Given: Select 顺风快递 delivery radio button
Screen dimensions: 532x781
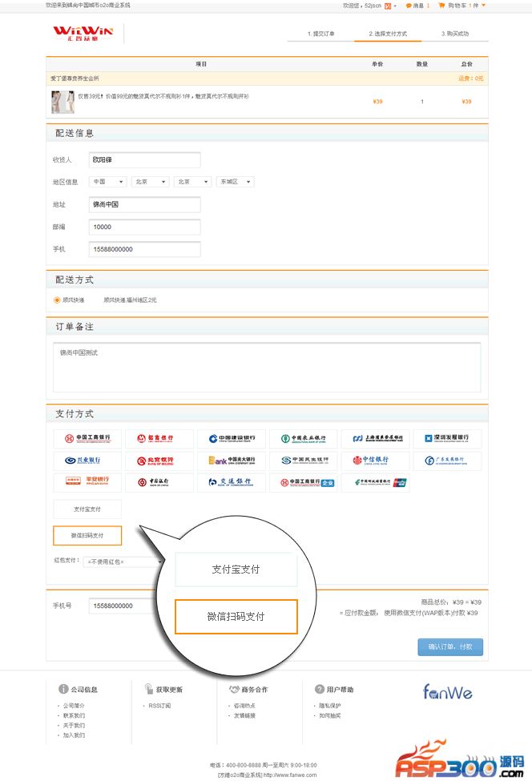Looking at the screenshot, I should 57,300.
